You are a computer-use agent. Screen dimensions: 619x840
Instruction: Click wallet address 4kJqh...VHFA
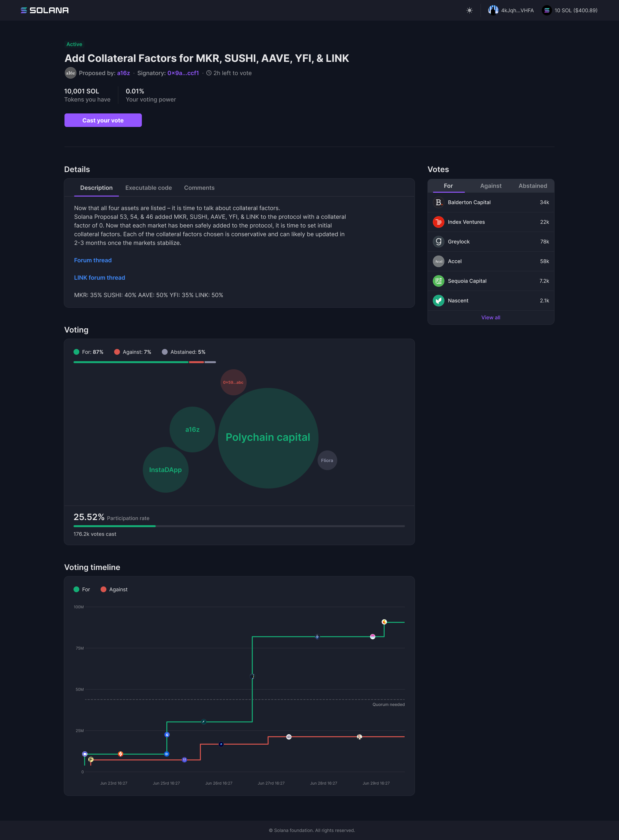click(517, 11)
